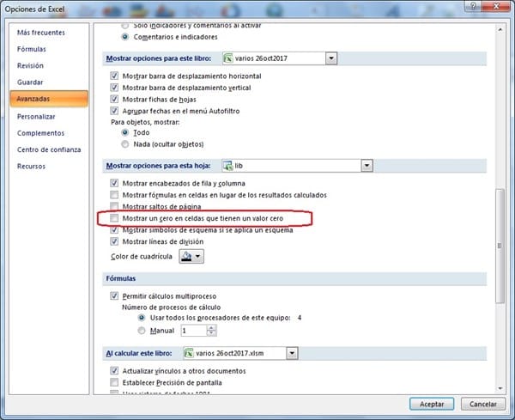Screen dimensions: 515x420
Task: Toggle Mostrar encabezados de fila y columna
Action: [114, 183]
